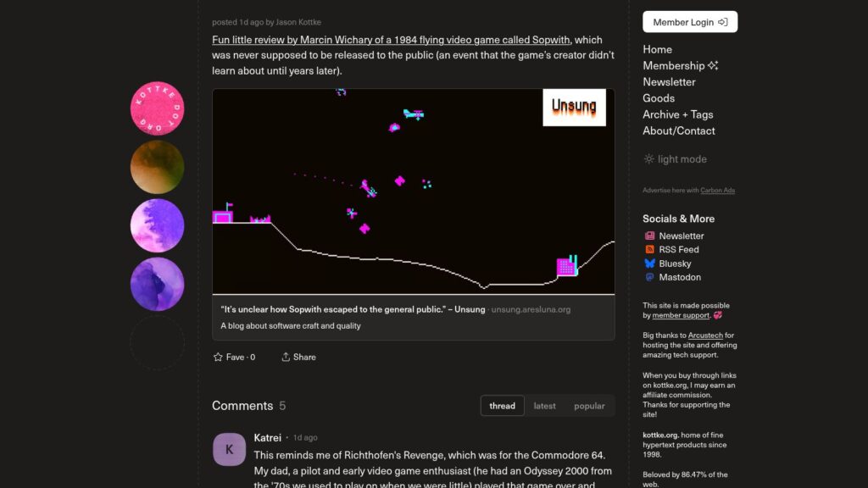Screen dimensions: 868x488
Task: Click the Bluesky butterfly icon
Action: coord(650,263)
